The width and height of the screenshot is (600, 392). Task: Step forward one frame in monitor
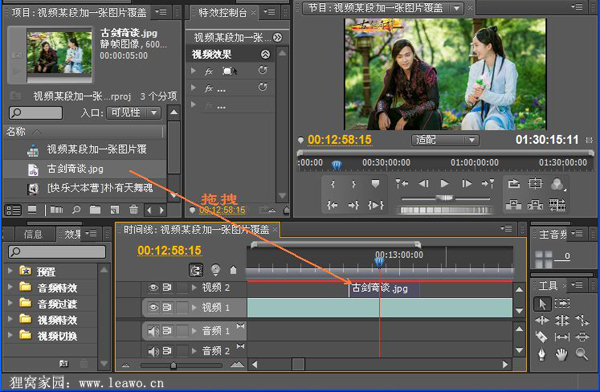click(x=466, y=184)
